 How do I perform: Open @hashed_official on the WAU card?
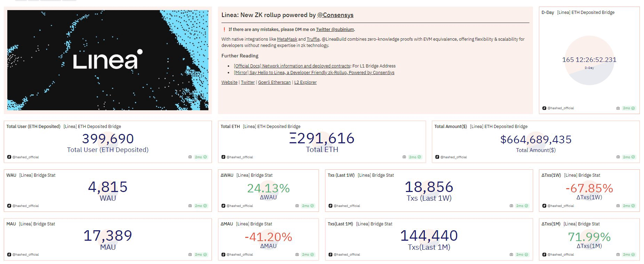pyautogui.click(x=26, y=206)
